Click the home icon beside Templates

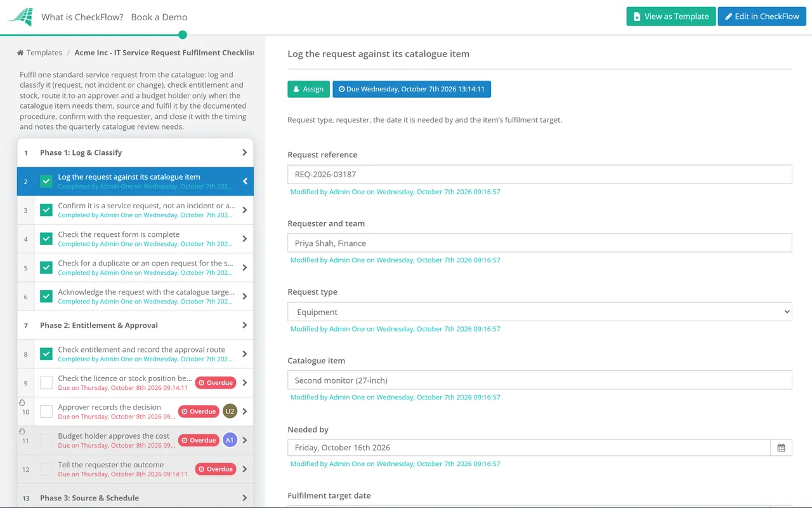pyautogui.click(x=20, y=53)
